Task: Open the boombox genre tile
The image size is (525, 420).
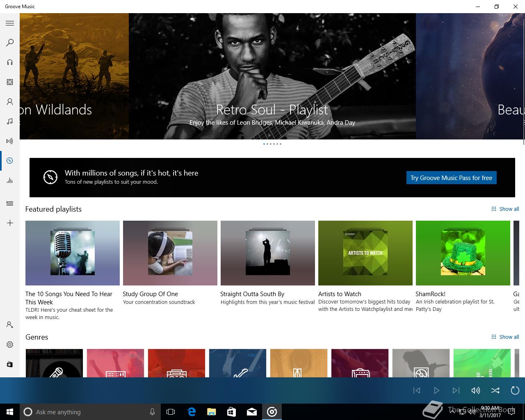Action: tap(176, 363)
